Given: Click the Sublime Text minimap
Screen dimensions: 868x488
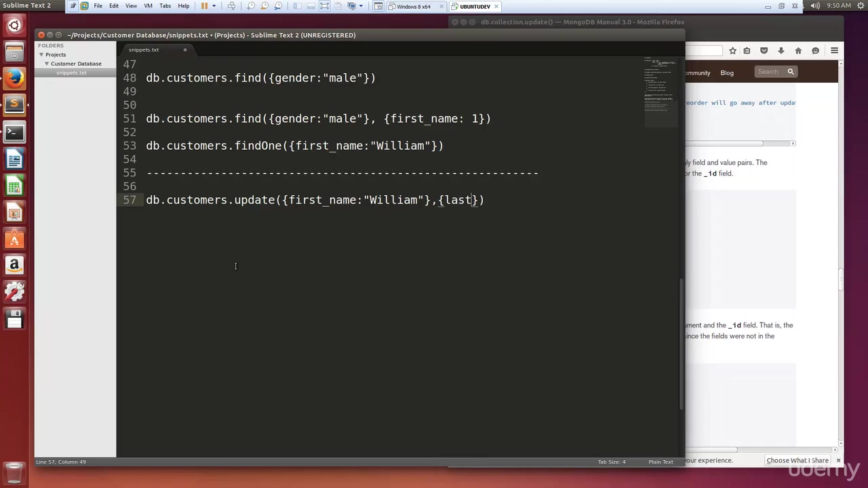Looking at the screenshot, I should (660, 91).
